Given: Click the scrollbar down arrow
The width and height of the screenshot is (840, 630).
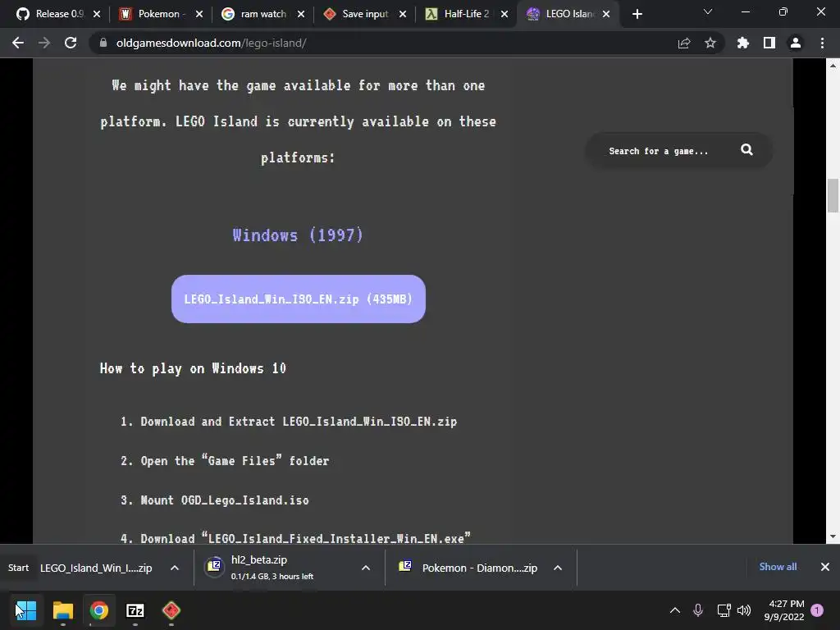Looking at the screenshot, I should tap(833, 536).
